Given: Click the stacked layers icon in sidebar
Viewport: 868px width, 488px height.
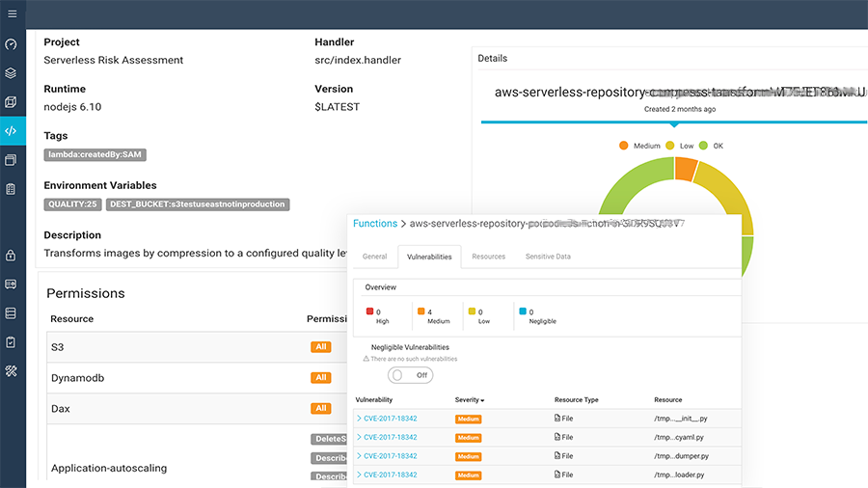Looking at the screenshot, I should 11,73.
